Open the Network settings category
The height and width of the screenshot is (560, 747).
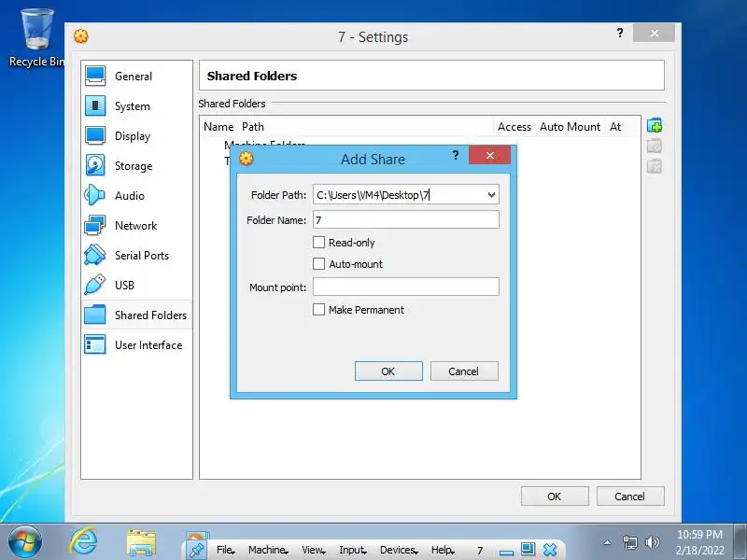pos(136,226)
